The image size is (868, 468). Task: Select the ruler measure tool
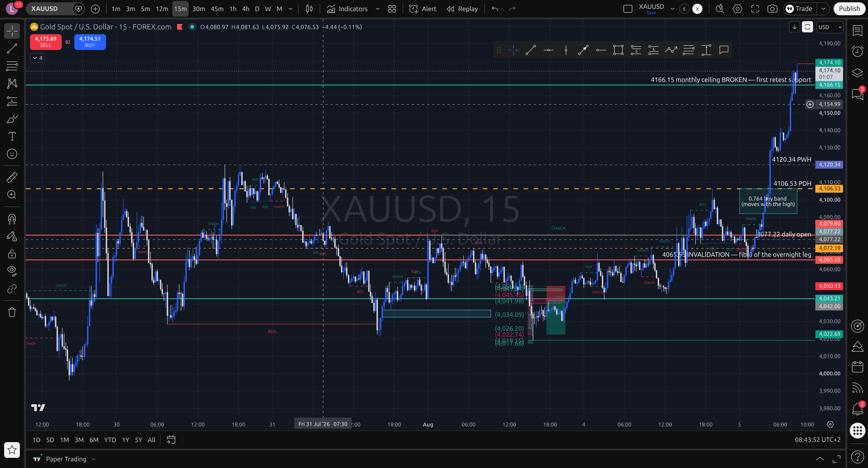click(x=12, y=177)
